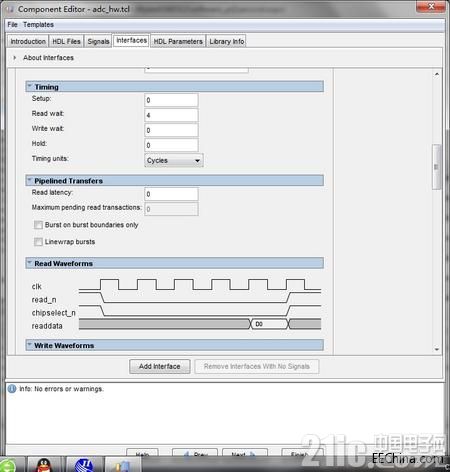450x472 pixels.
Task: Click the info icon in the message panel
Action: pyautogui.click(x=12, y=389)
